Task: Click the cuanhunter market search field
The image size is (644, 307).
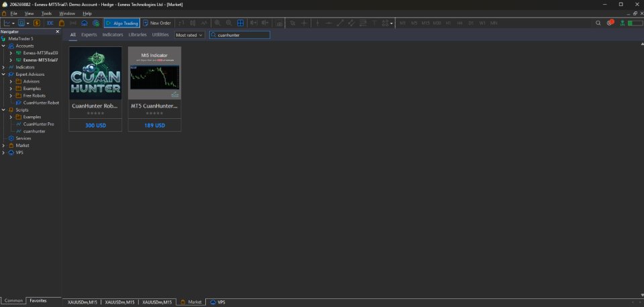Action: [239, 35]
